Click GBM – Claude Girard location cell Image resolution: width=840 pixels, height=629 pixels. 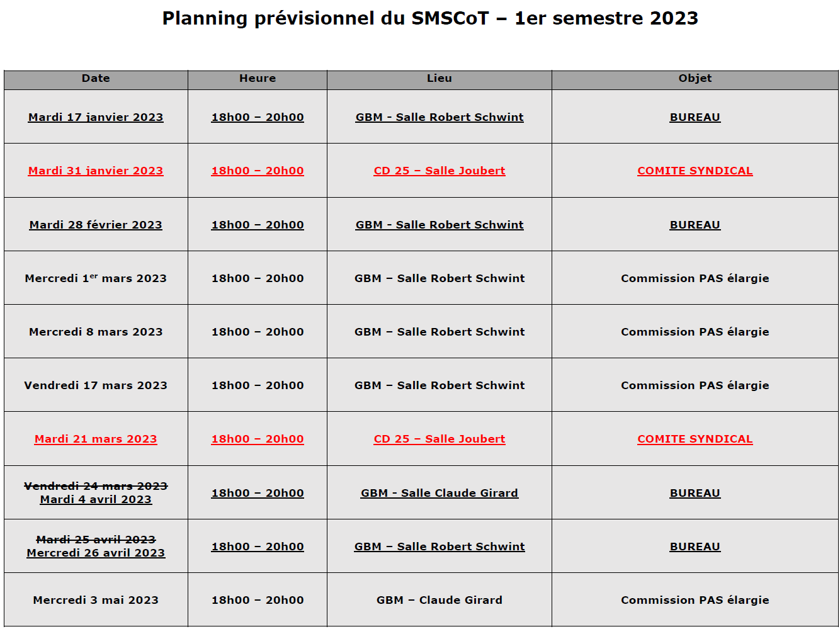point(440,600)
